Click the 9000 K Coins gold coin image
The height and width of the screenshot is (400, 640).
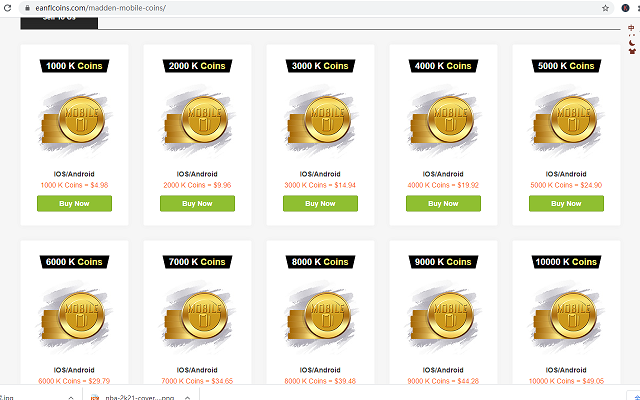pos(443,316)
